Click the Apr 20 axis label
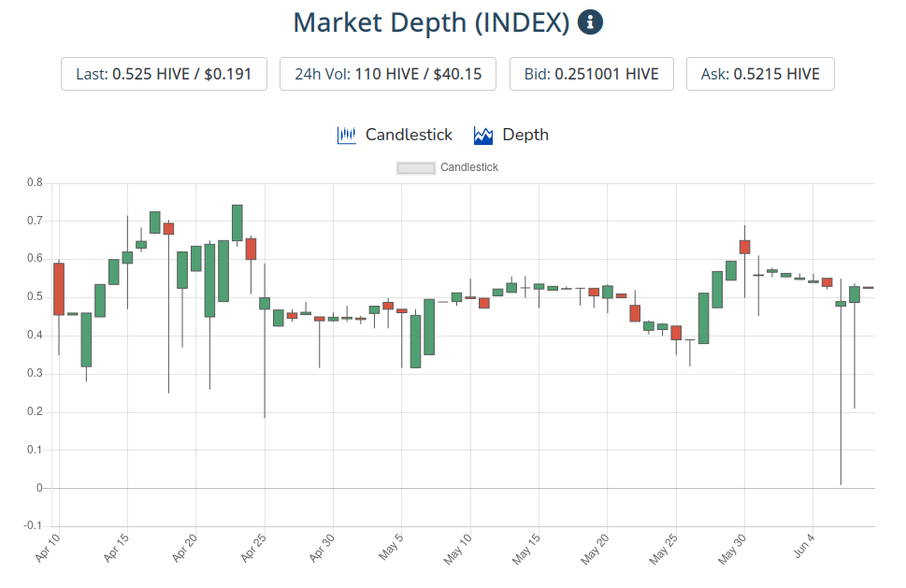Viewport: 906px width, 588px height. (185, 548)
